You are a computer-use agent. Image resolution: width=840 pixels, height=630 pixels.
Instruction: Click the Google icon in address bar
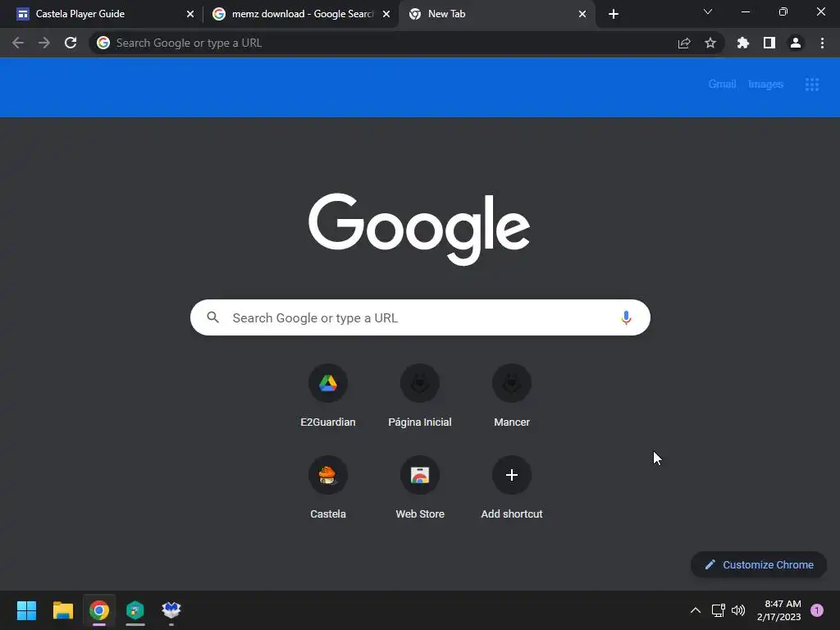[103, 43]
